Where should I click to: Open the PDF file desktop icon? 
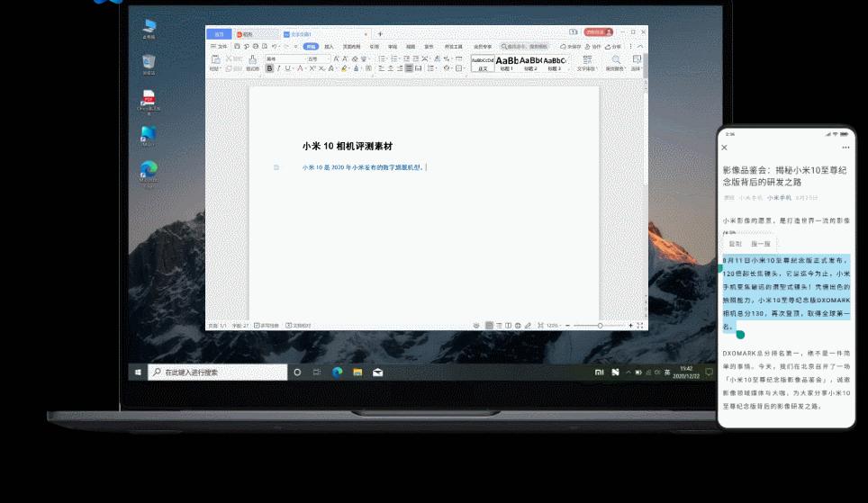[149, 102]
